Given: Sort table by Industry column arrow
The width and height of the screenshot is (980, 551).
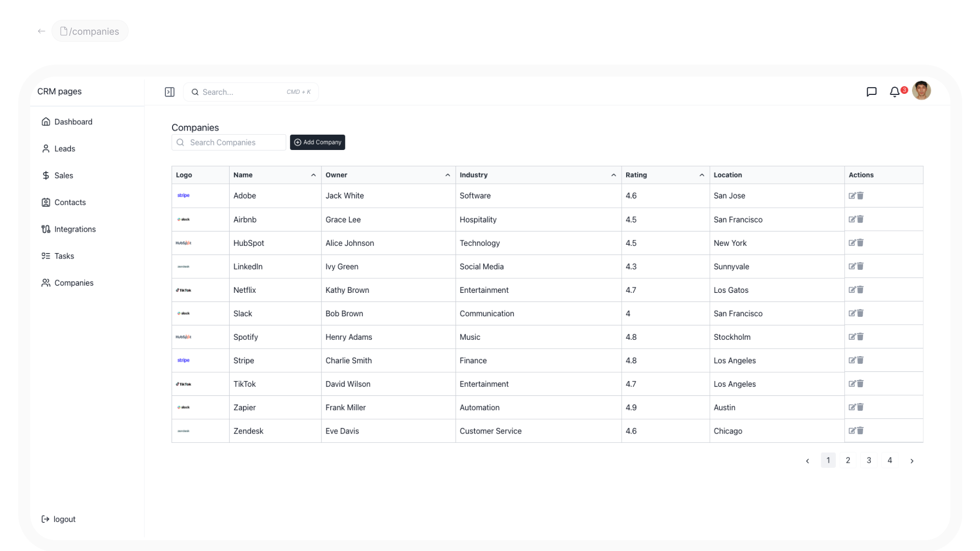Looking at the screenshot, I should pos(614,175).
